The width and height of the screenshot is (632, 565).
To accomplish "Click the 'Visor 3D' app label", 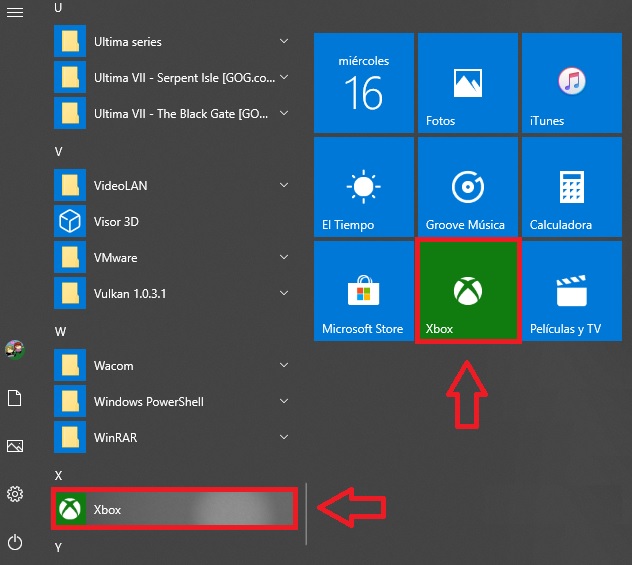I will click(x=116, y=222).
